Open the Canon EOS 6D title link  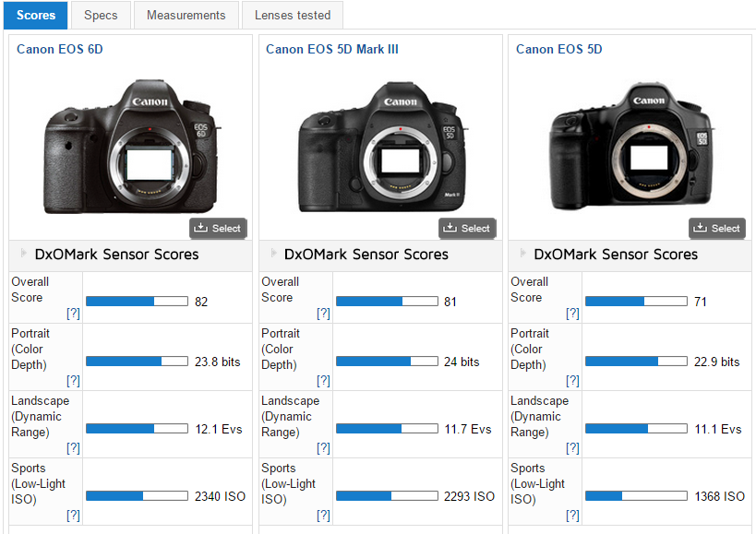60,49
